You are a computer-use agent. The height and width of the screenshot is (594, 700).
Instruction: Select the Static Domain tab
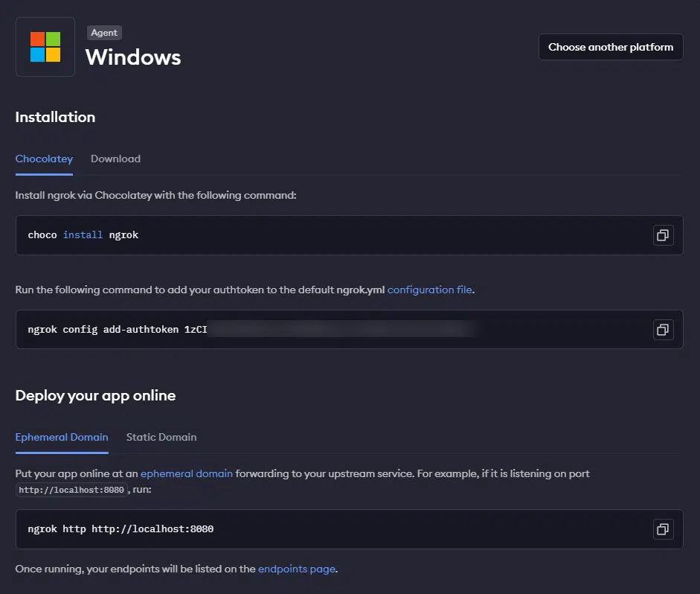pyautogui.click(x=161, y=437)
